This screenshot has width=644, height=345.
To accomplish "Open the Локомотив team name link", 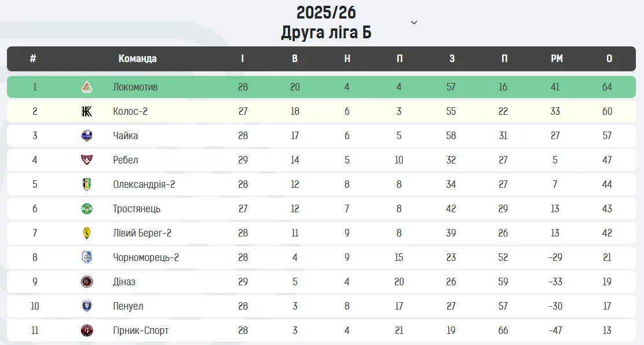I will [x=135, y=87].
